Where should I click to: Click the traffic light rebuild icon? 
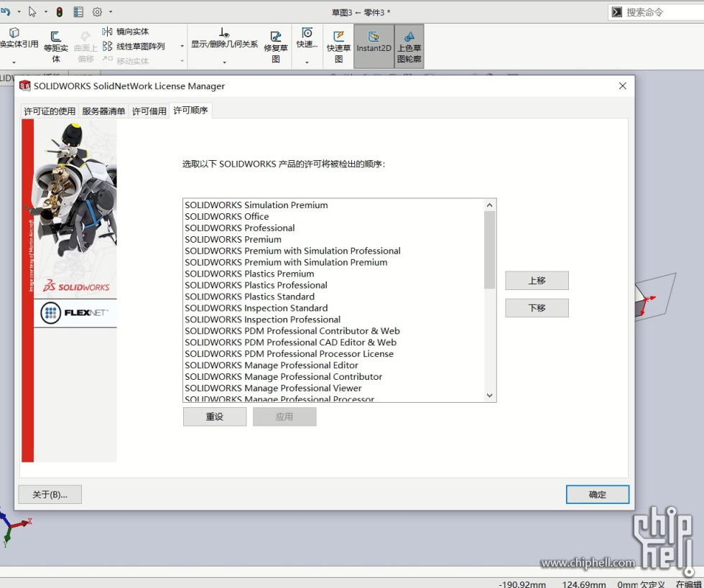59,12
